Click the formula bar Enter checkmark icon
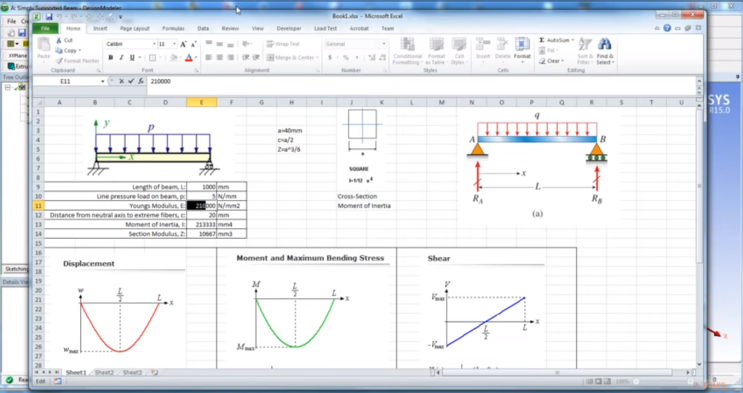Image resolution: width=743 pixels, height=393 pixels. (x=131, y=82)
